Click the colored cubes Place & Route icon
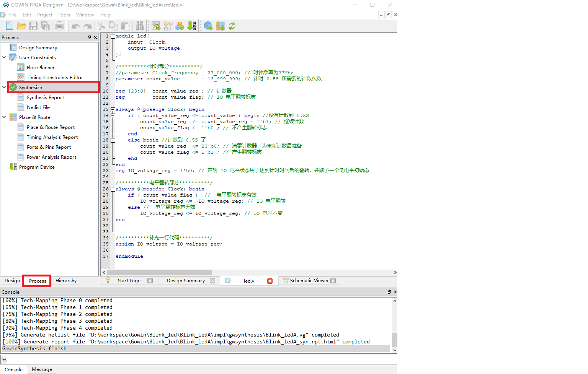588x374 pixels. [x=180, y=26]
